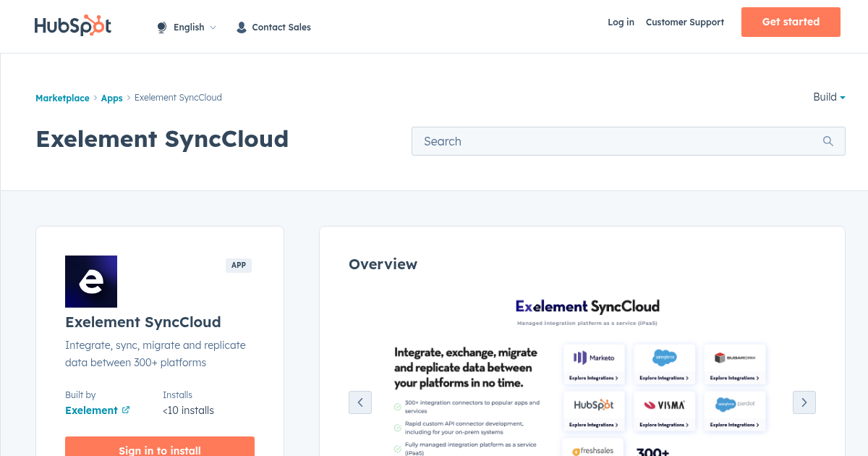This screenshot has width=868, height=456.
Task: Click the Overview heading
Action: point(383,264)
